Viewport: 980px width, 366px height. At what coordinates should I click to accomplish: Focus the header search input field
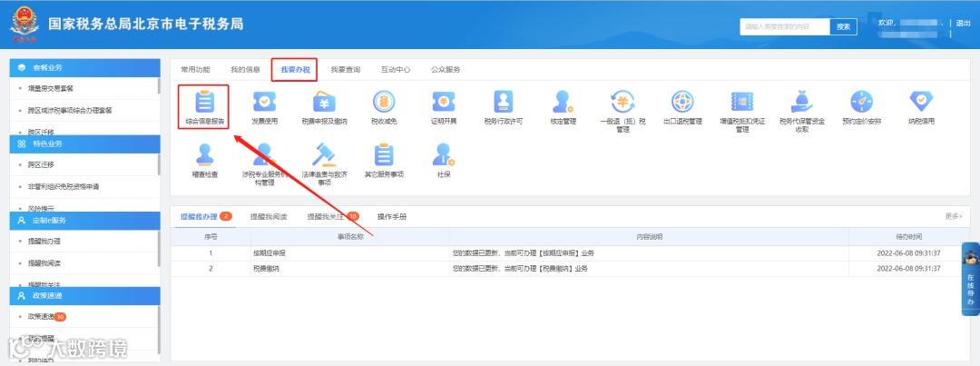pyautogui.click(x=785, y=27)
